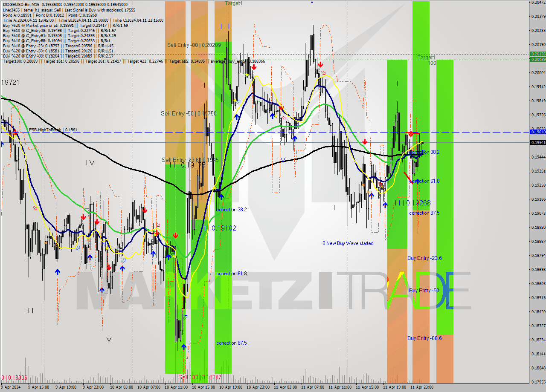Click the 'Time A:2024.04.11 13:45:00' info line
The height and width of the screenshot is (392, 546).
[83, 20]
